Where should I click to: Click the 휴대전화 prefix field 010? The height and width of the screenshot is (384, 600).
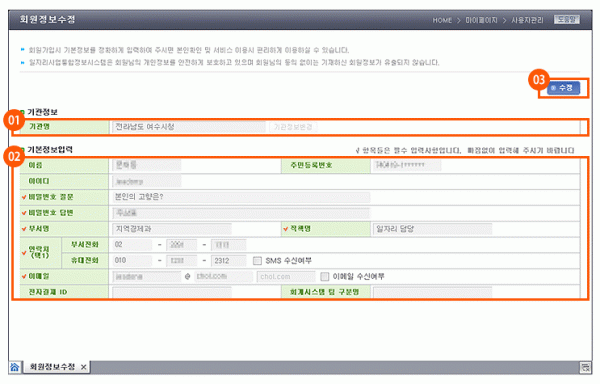132,260
